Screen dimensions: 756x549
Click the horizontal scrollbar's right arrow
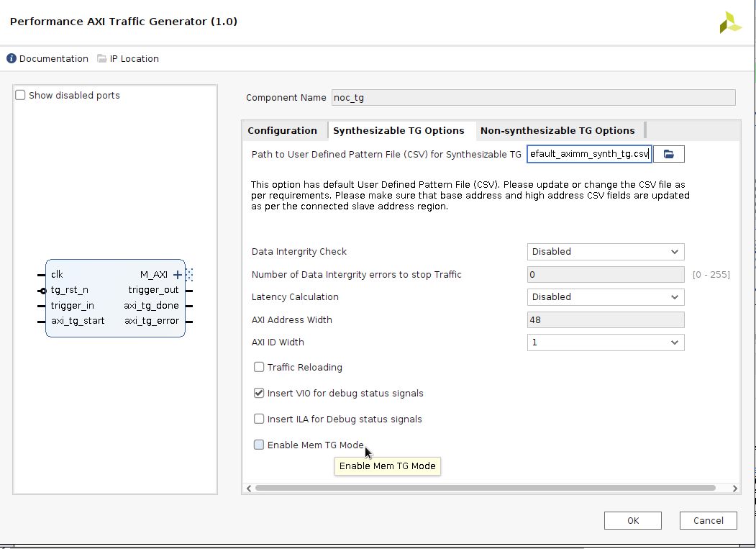point(734,489)
